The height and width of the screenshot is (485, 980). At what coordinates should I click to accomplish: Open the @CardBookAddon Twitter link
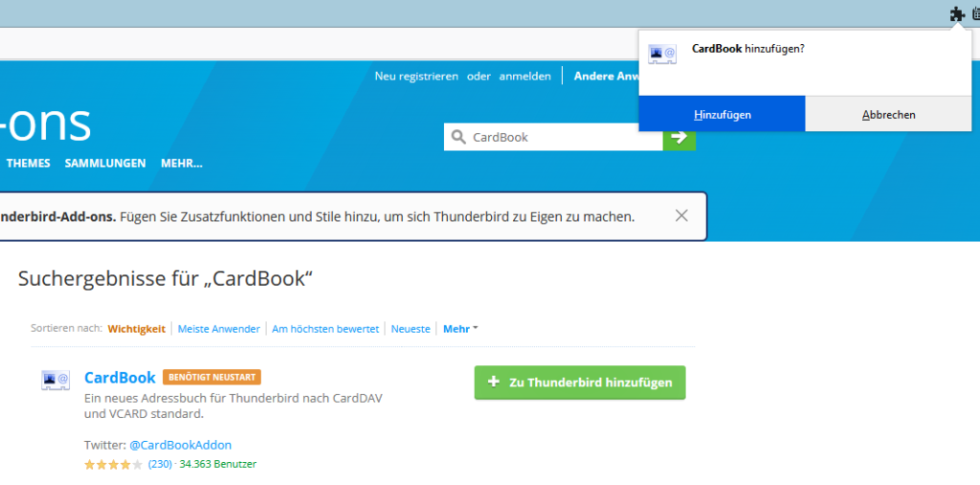click(x=181, y=445)
